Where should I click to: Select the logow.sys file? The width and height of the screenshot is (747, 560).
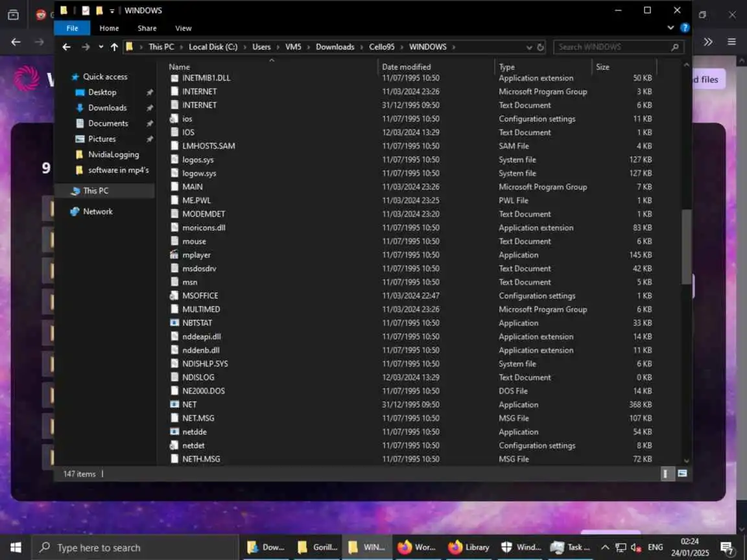(x=199, y=173)
